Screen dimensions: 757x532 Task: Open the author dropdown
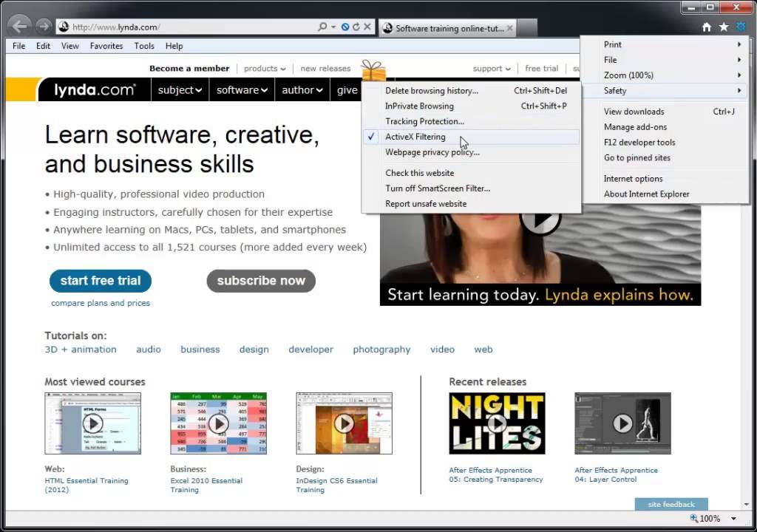(x=302, y=90)
